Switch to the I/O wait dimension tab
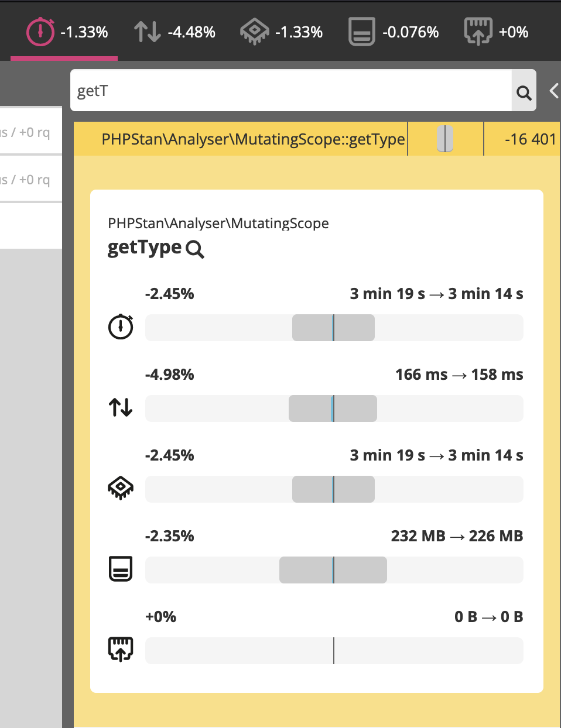 pyautogui.click(x=175, y=32)
